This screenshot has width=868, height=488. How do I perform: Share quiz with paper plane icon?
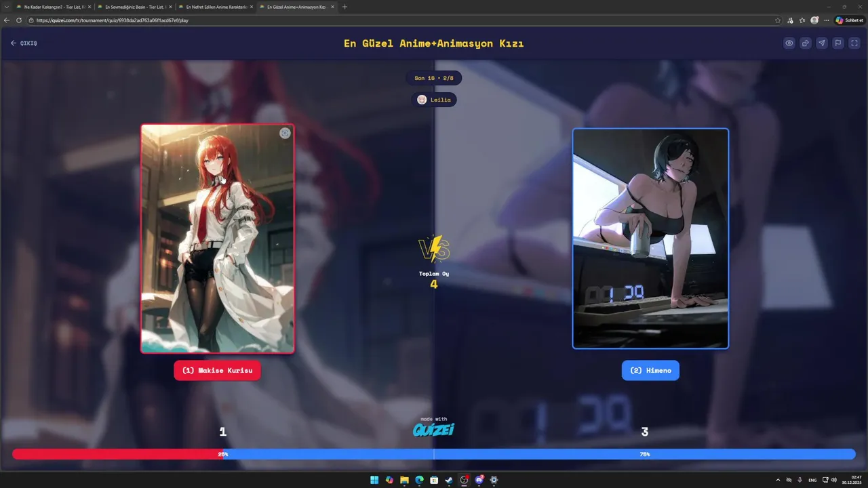point(822,43)
